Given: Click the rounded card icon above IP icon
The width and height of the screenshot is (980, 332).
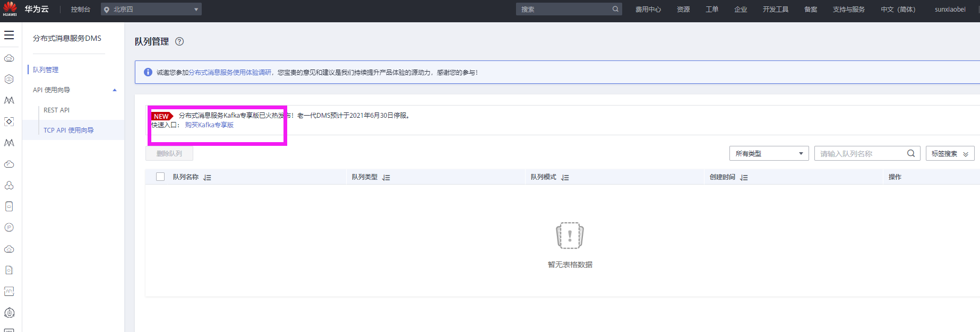Looking at the screenshot, I should click(x=9, y=206).
